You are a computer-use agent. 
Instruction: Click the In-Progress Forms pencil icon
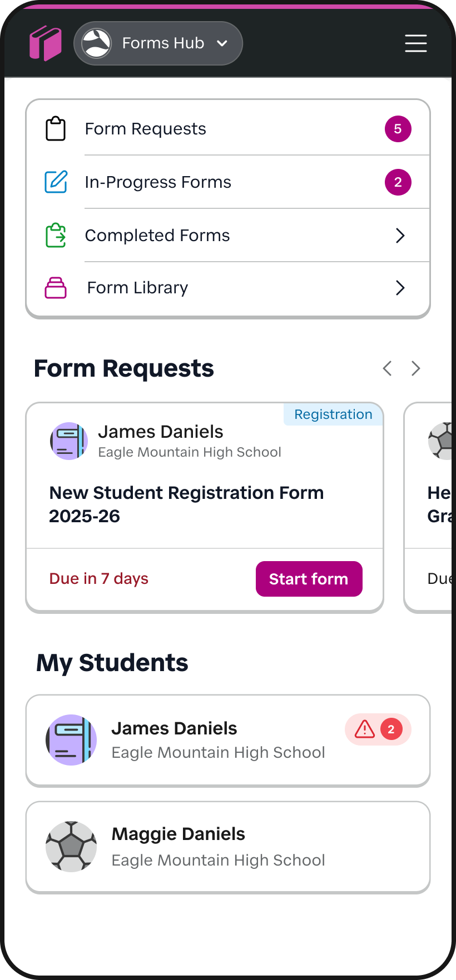click(x=56, y=182)
